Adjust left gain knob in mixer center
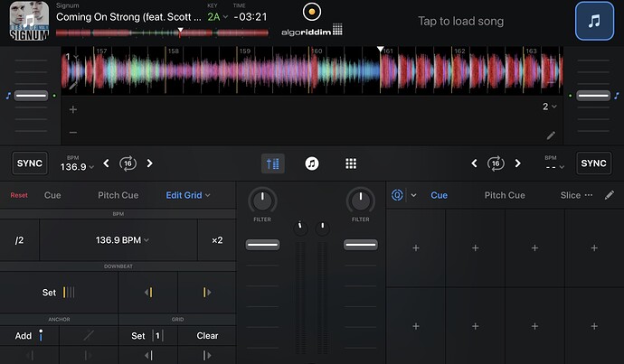This screenshot has width=624, height=364. tap(300, 229)
